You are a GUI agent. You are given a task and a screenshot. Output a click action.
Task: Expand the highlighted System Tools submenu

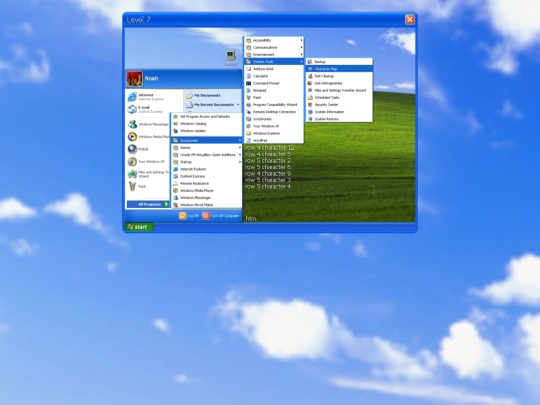[x=274, y=62]
